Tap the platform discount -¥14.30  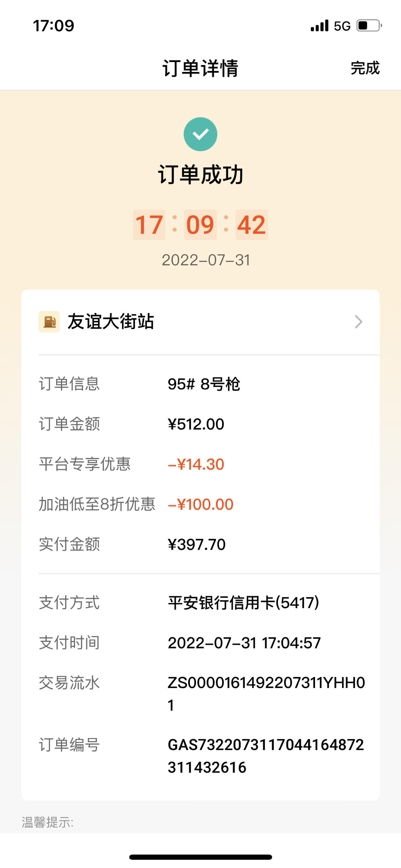point(196,464)
